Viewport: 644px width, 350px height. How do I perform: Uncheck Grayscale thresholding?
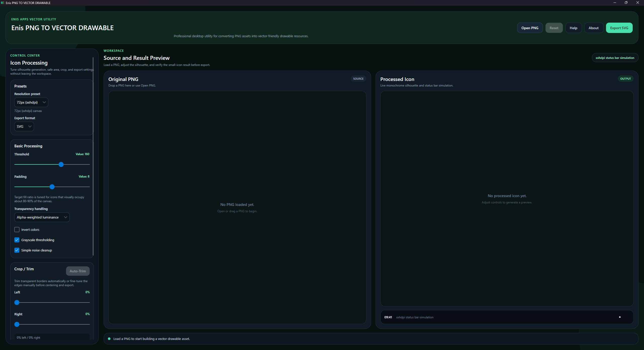(17, 240)
